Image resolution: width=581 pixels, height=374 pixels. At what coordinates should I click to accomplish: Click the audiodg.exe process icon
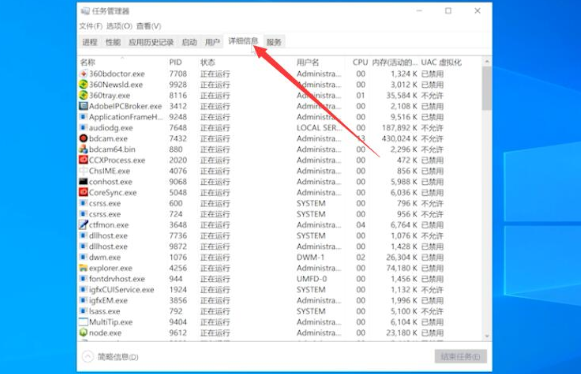coord(83,128)
